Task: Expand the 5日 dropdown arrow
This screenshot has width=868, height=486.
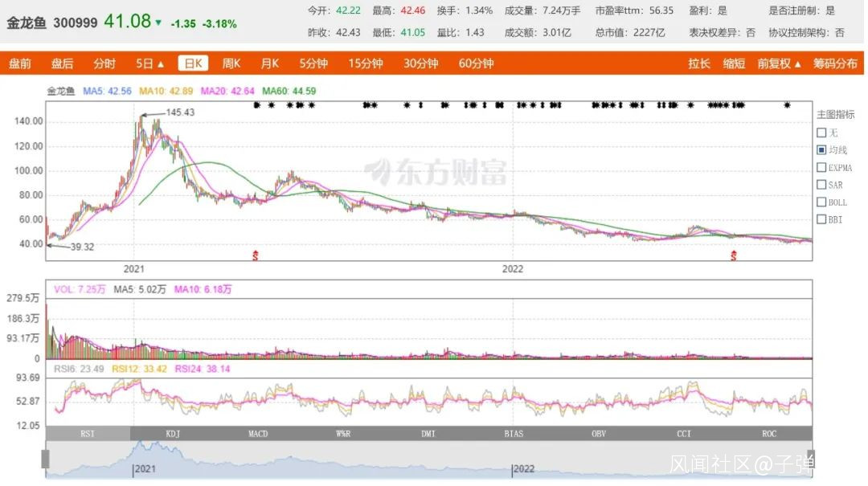Action: (x=161, y=64)
